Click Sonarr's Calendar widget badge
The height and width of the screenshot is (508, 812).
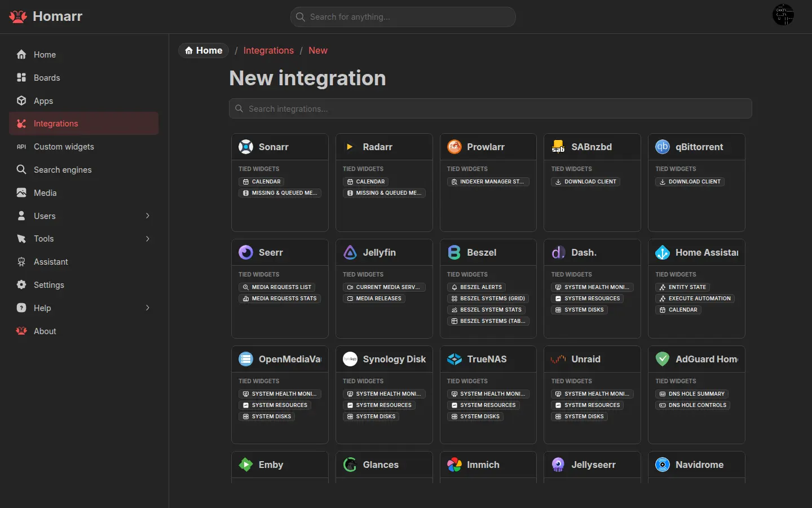[262, 182]
